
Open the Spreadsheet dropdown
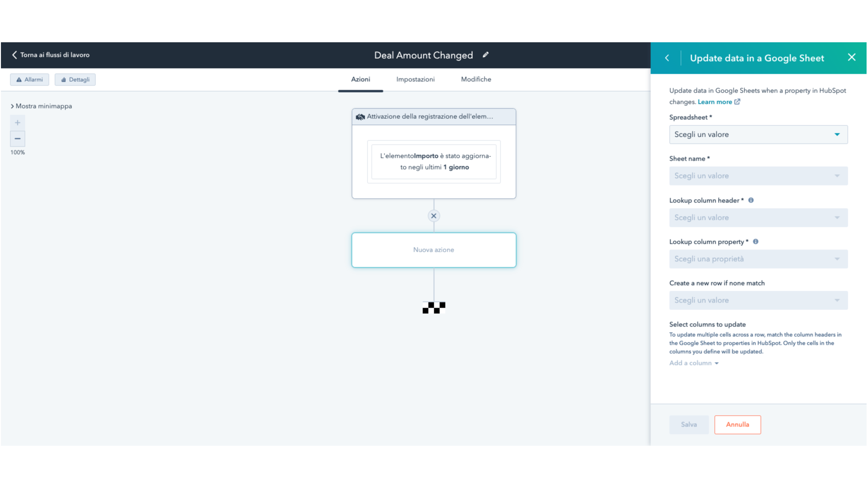point(758,135)
